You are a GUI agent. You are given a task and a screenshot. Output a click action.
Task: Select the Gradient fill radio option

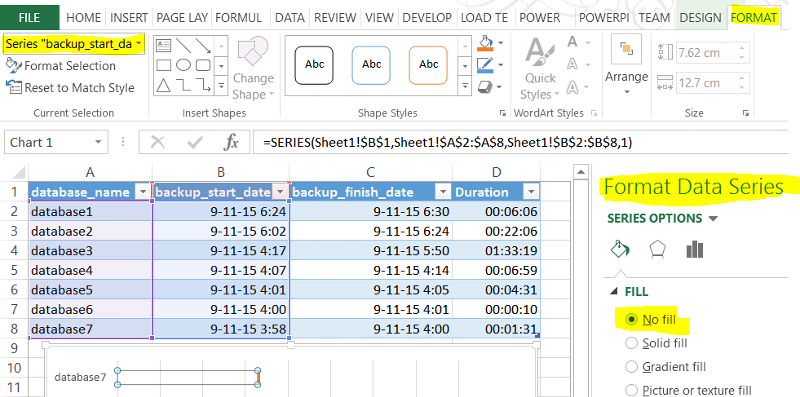point(632,366)
